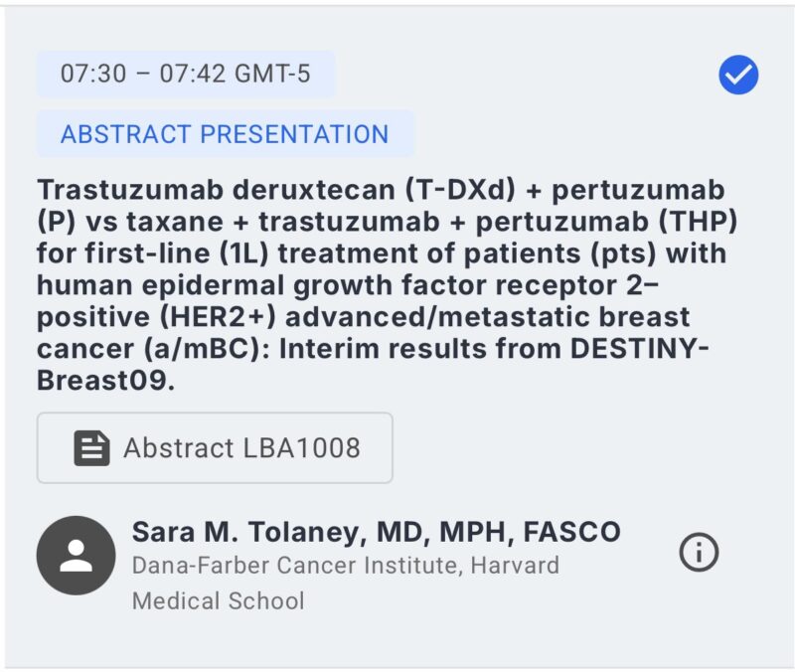Click the Medical School affiliation line

click(218, 601)
